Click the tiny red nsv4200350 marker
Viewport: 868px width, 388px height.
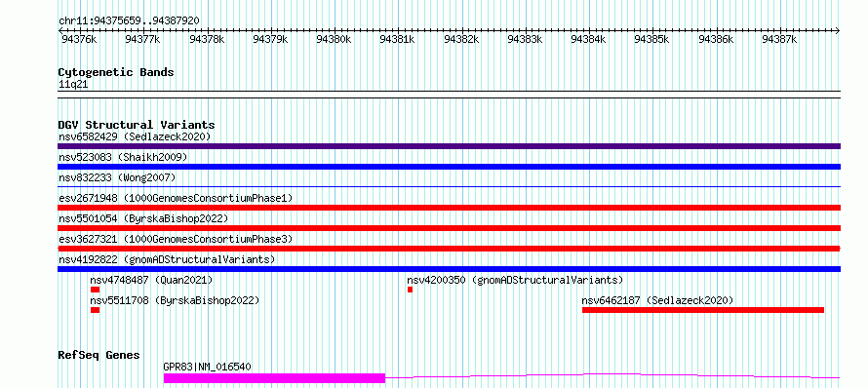click(x=411, y=290)
